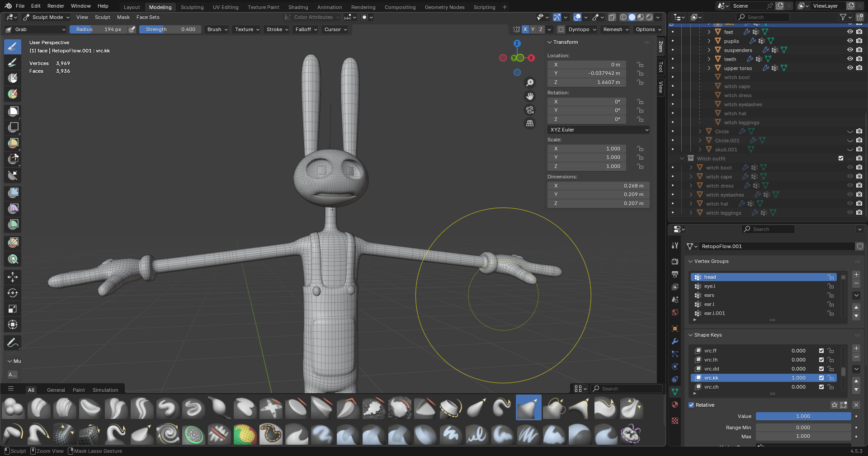Select the Box Hide tool
Viewport: 868px width, 456px height.
tap(13, 127)
